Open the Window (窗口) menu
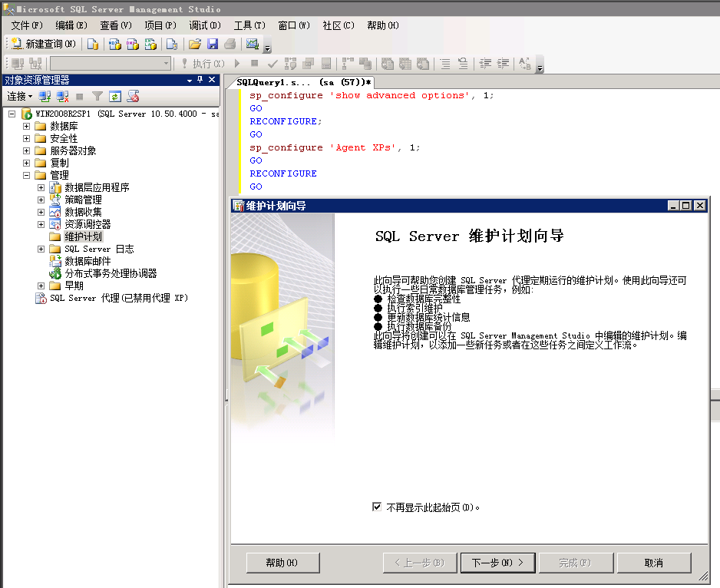Image resolution: width=720 pixels, height=588 pixels. pos(294,26)
